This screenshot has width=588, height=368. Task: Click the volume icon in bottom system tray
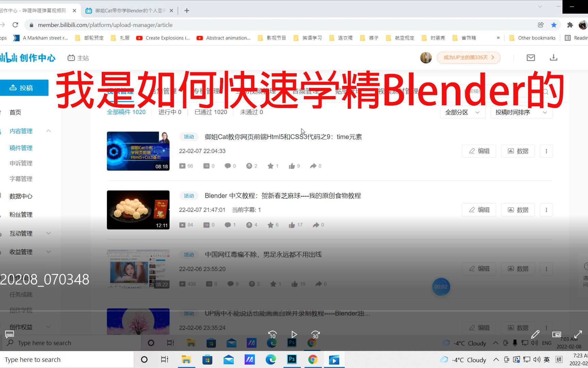click(537, 359)
